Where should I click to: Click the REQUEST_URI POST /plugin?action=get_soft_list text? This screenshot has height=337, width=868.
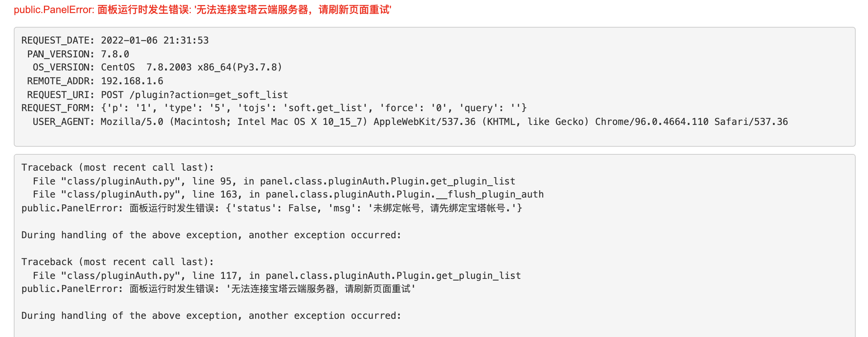195,95
